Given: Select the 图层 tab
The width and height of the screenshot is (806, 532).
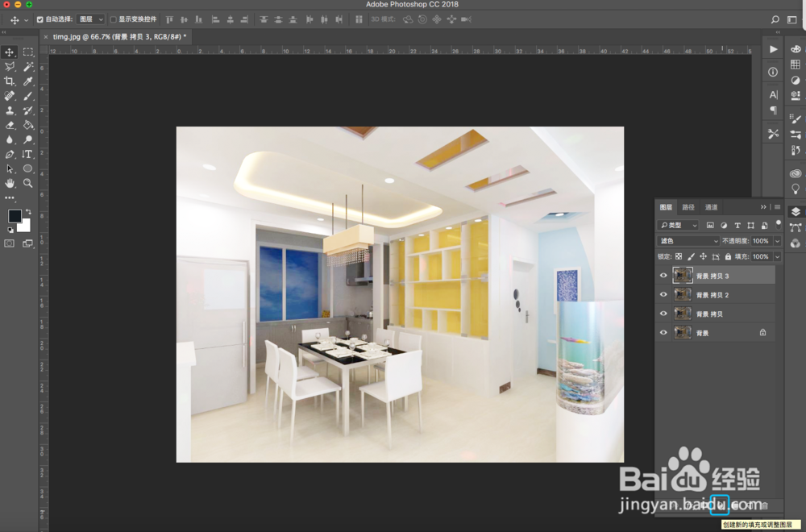Looking at the screenshot, I should click(666, 207).
